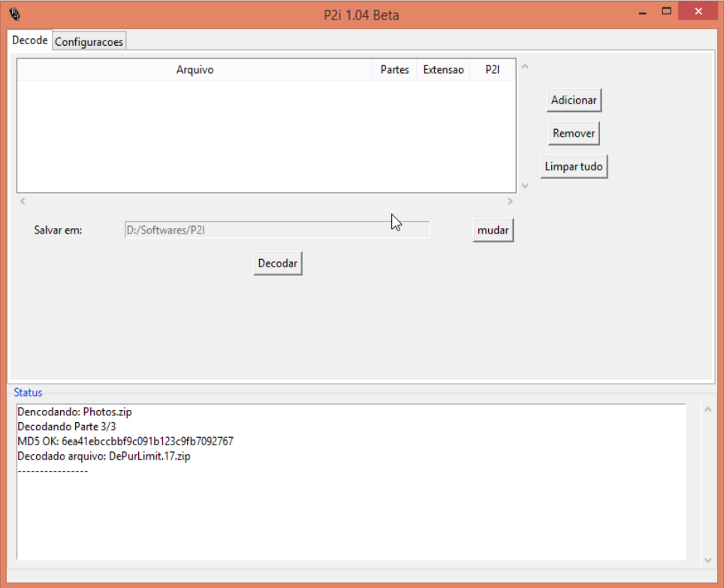This screenshot has height=588, width=724.
Task: Click the 'Dencodando: Photos.zip' status line
Action: pyautogui.click(x=74, y=412)
